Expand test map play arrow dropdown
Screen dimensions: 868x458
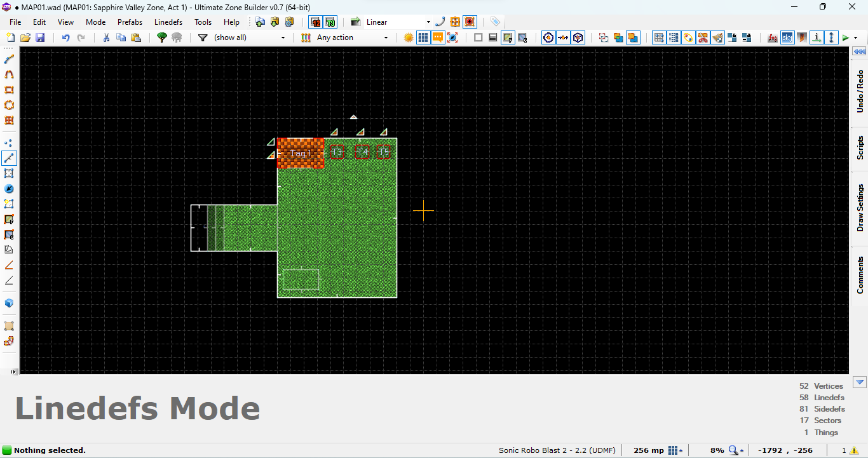[x=856, y=38]
